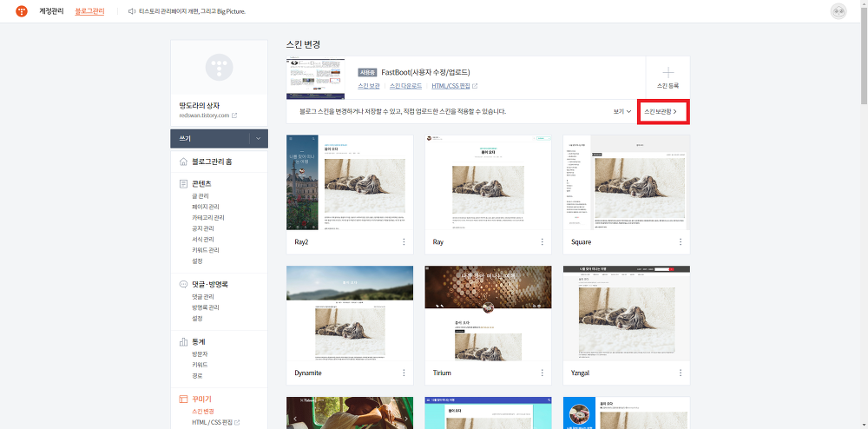Select the Square skin preview
This screenshot has height=429, width=868.
tap(627, 182)
